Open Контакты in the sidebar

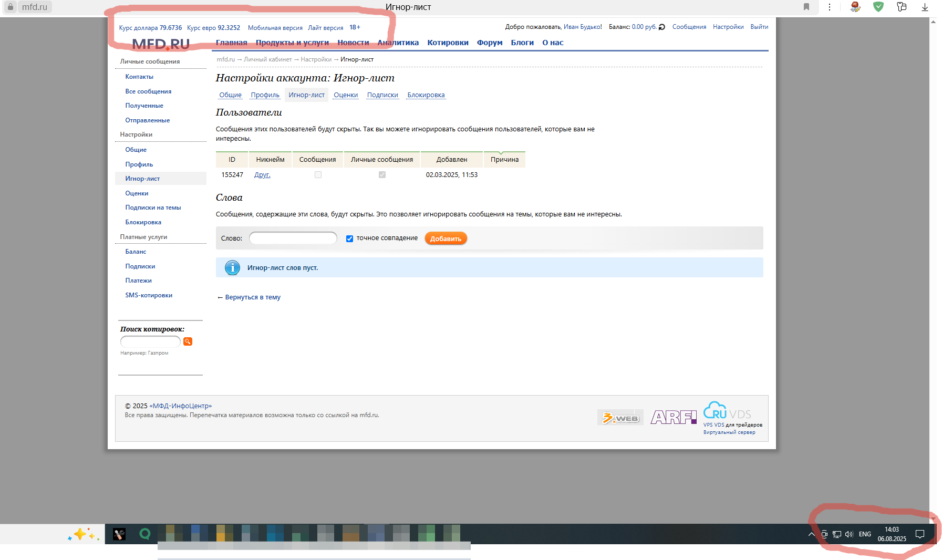point(139,77)
